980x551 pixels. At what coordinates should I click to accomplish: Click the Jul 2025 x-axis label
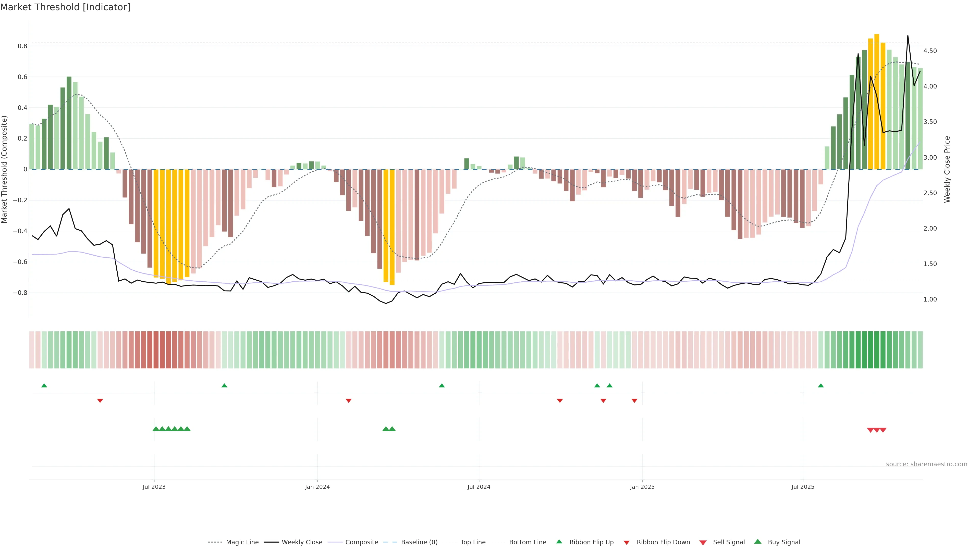click(803, 487)
